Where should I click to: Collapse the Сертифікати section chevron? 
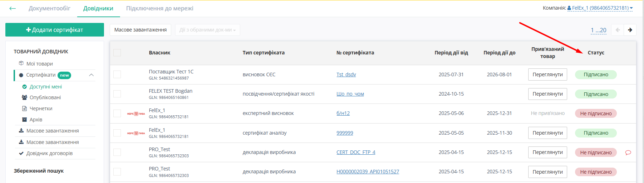coord(91,75)
